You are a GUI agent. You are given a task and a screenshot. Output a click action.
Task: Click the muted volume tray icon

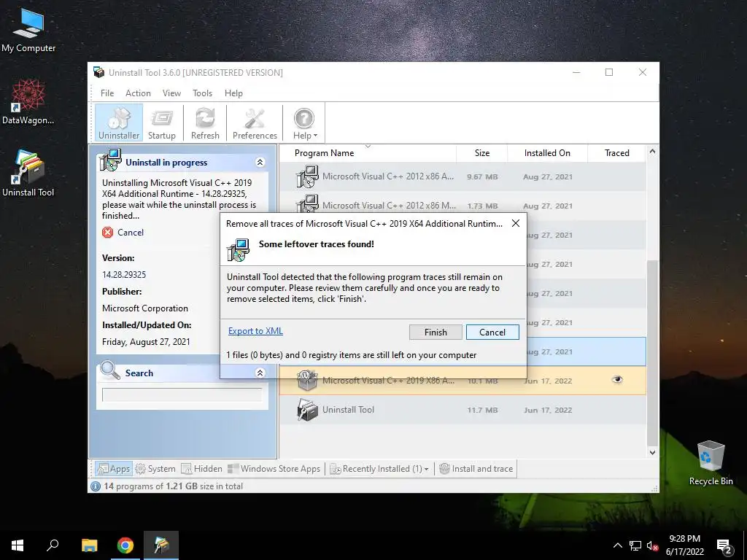coord(652,545)
